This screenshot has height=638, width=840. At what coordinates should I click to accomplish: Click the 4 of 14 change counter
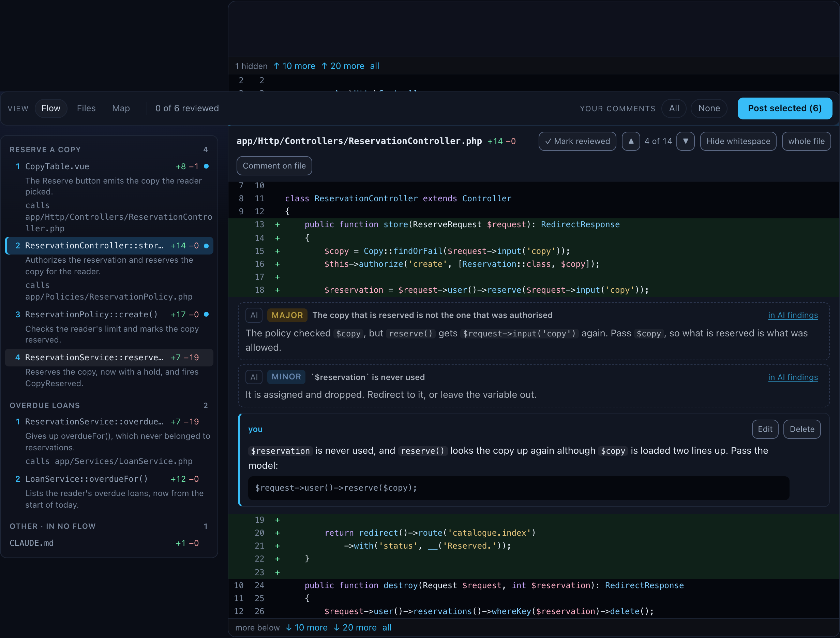[x=658, y=141]
